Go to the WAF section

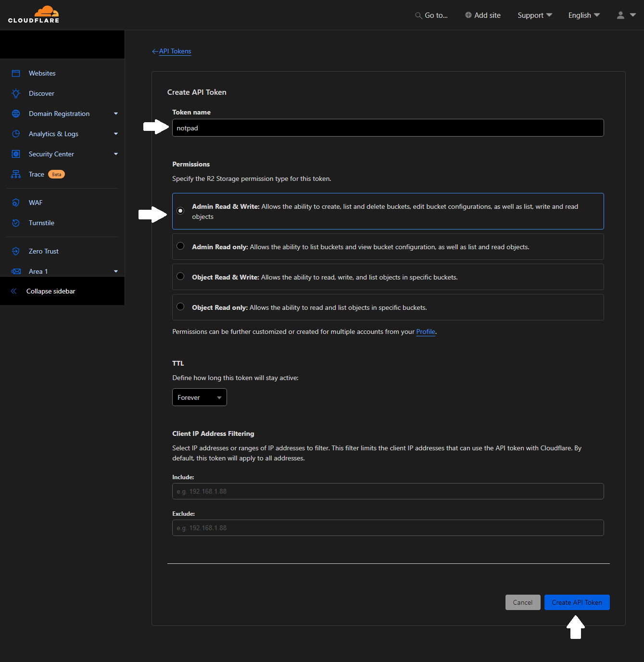coord(36,203)
